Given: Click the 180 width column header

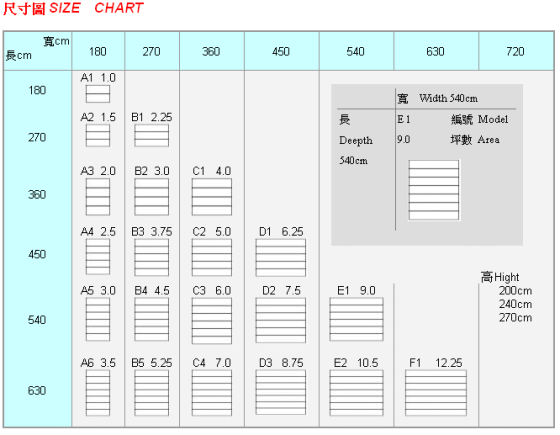Looking at the screenshot, I should click(x=98, y=52).
